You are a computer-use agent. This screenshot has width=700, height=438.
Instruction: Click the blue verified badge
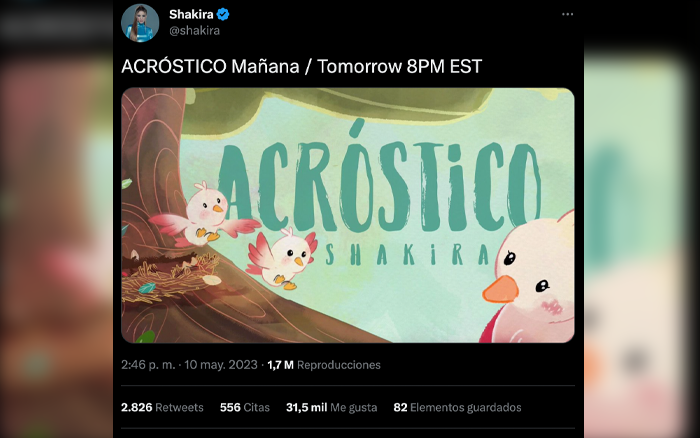(x=223, y=14)
